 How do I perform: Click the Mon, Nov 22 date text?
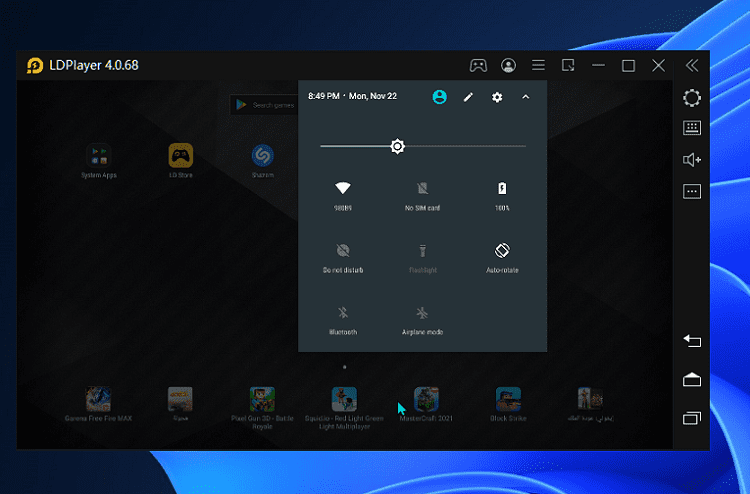pyautogui.click(x=373, y=96)
